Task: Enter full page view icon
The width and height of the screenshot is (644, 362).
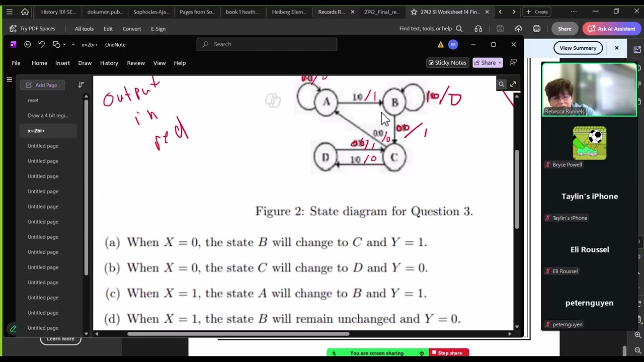Action: click(513, 84)
